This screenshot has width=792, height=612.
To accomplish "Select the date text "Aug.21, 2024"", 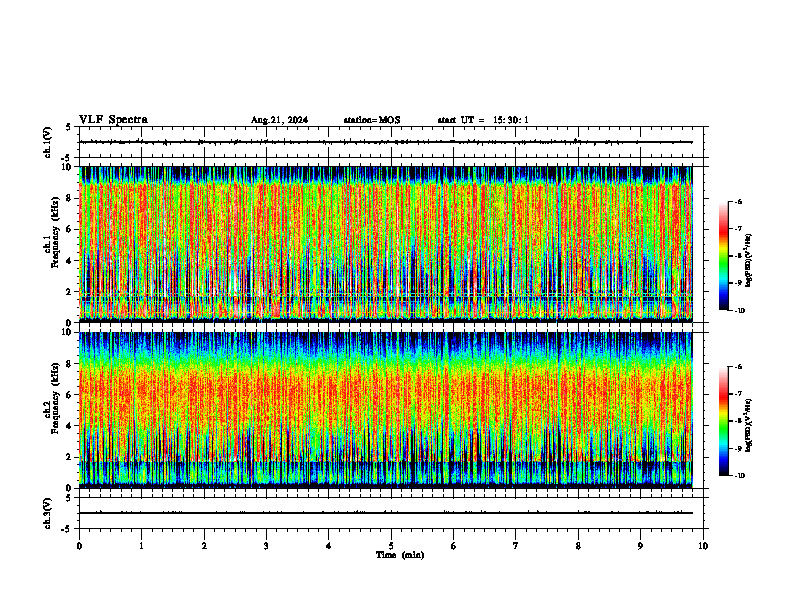I will click(279, 120).
